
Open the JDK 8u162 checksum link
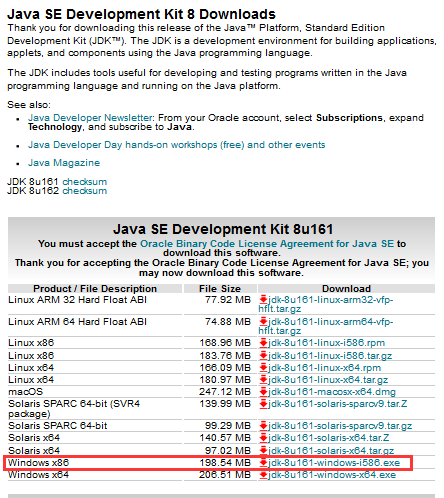pos(85,191)
